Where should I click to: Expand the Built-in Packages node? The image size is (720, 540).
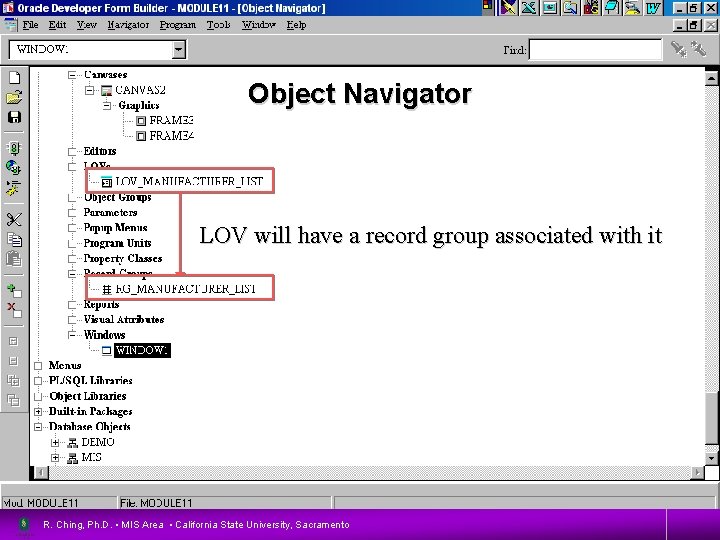tap(38, 411)
